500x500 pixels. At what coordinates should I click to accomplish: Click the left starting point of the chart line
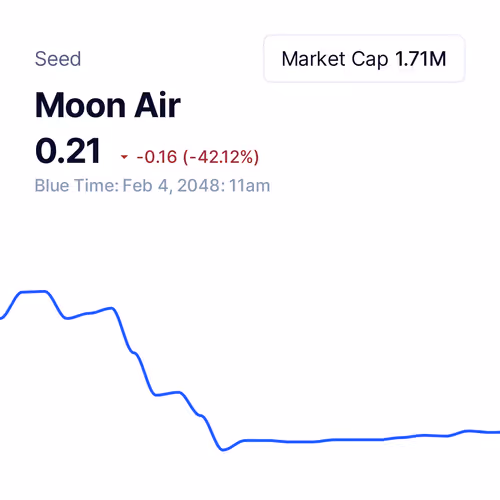tap(1, 318)
